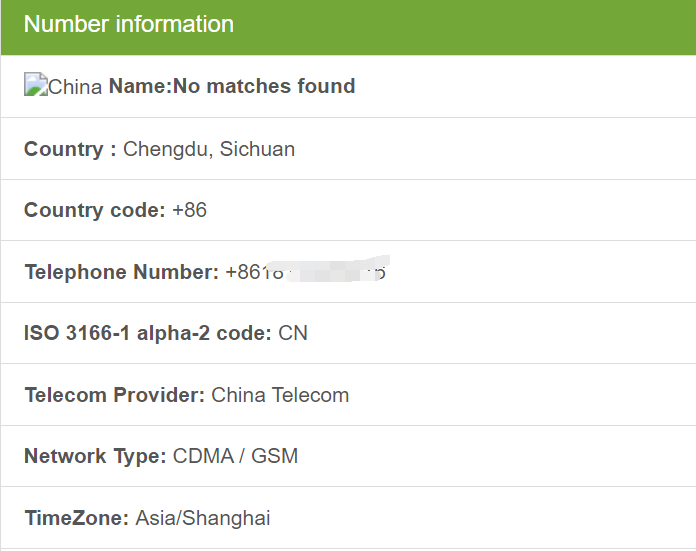Select the 'Chengdu, Sichuan' value
The image size is (696, 551).
209,149
